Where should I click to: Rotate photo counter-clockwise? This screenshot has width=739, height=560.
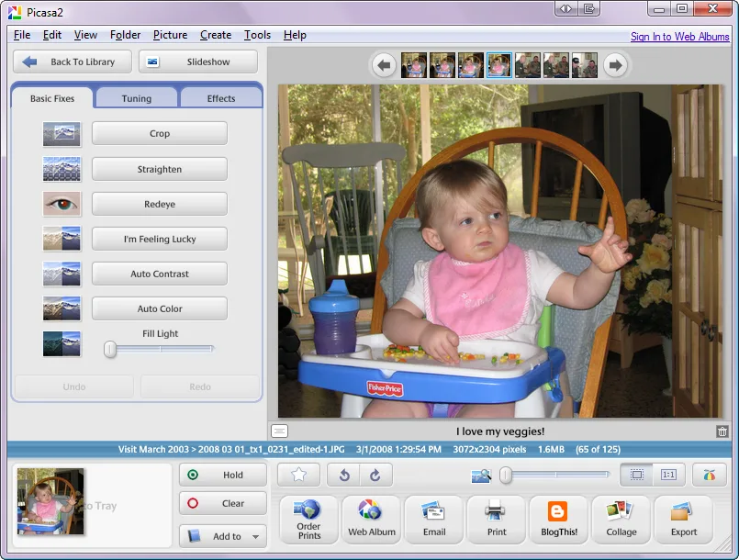click(x=344, y=475)
